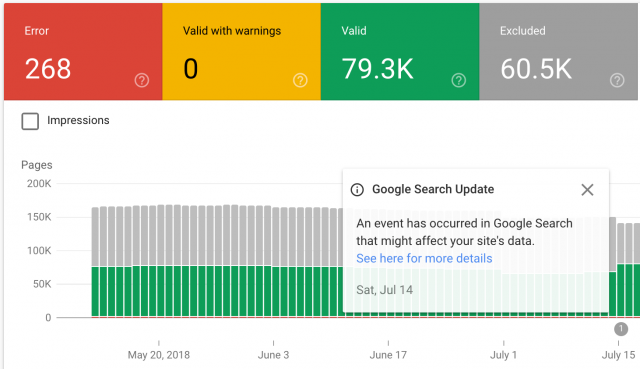Image resolution: width=640 pixels, height=369 pixels.
Task: Click the green bar above July 15
Action: (620, 290)
